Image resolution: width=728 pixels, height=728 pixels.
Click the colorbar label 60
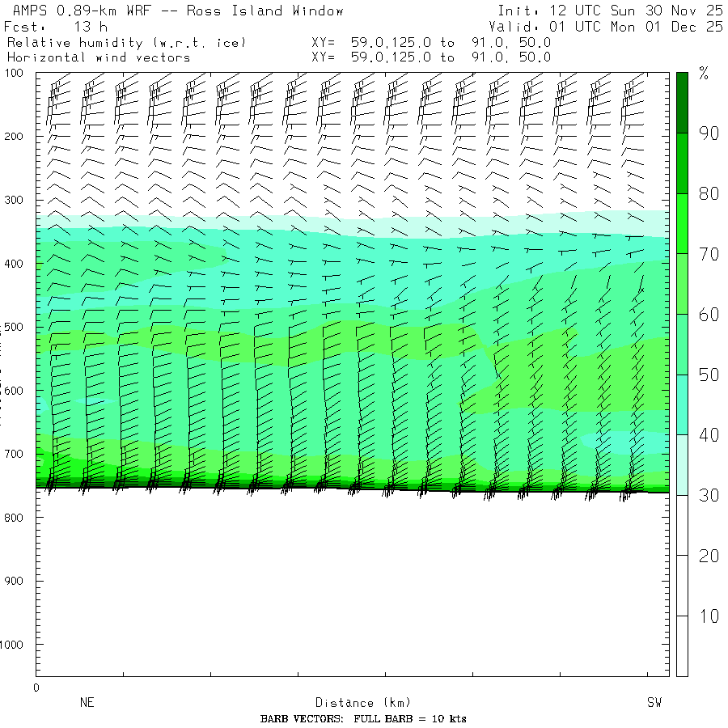tap(709, 315)
